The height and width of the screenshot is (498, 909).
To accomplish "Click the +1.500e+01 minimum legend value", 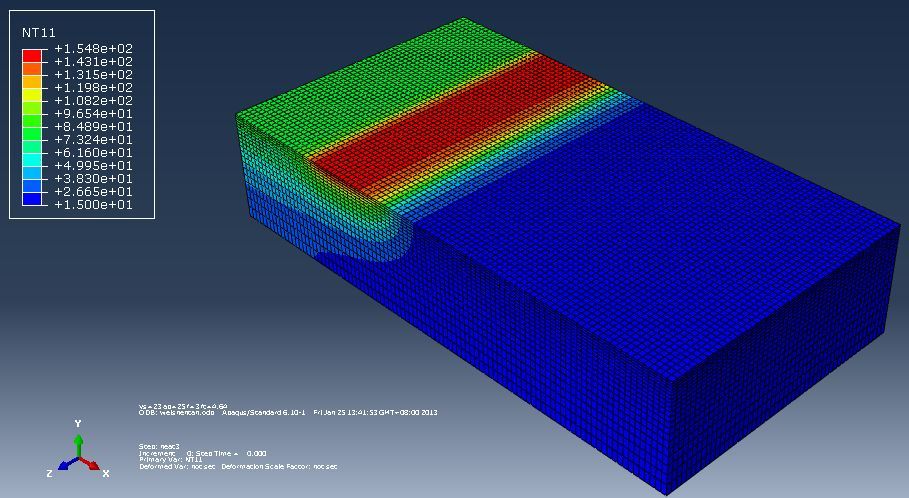I will coord(93,205).
